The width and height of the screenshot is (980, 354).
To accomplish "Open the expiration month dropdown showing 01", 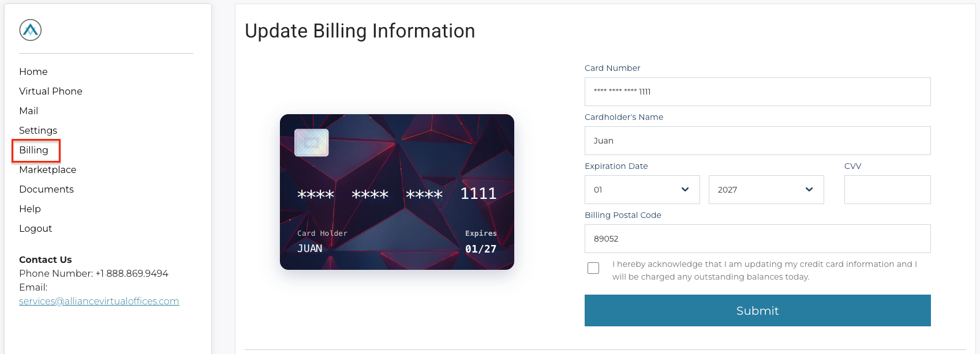I will pos(642,190).
